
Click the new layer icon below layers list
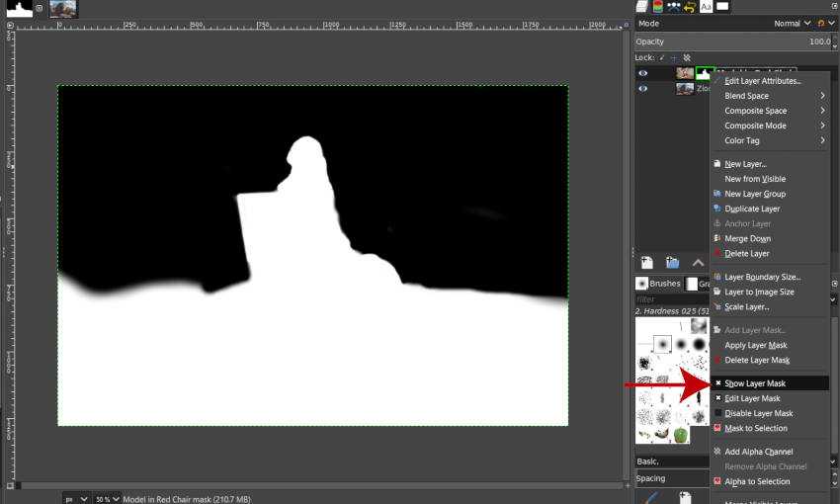coord(647,263)
